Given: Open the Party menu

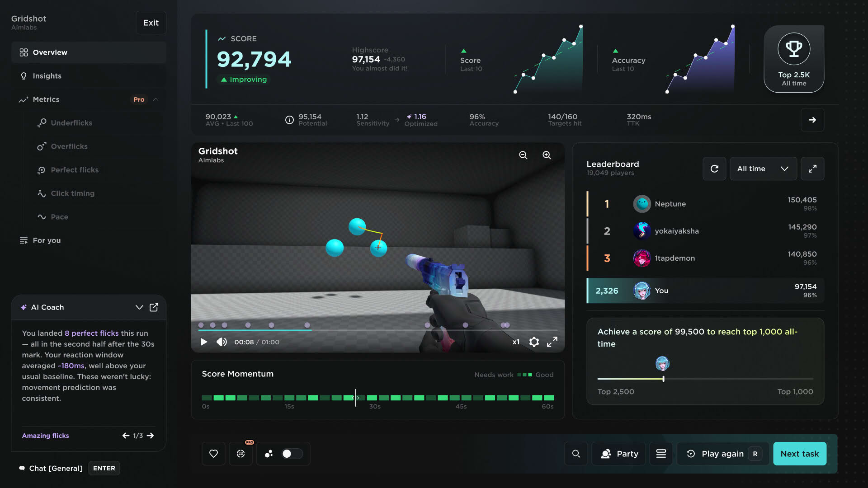Looking at the screenshot, I should pos(618,454).
